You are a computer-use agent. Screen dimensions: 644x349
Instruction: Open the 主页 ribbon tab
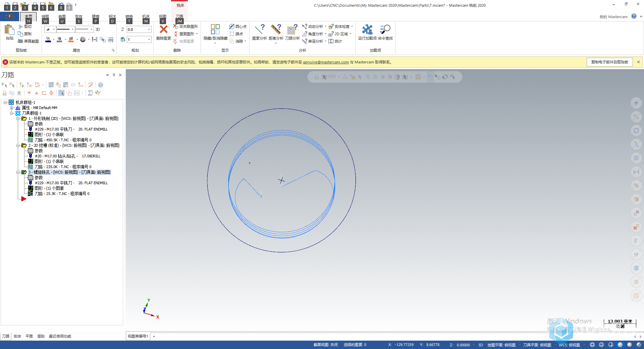click(29, 16)
